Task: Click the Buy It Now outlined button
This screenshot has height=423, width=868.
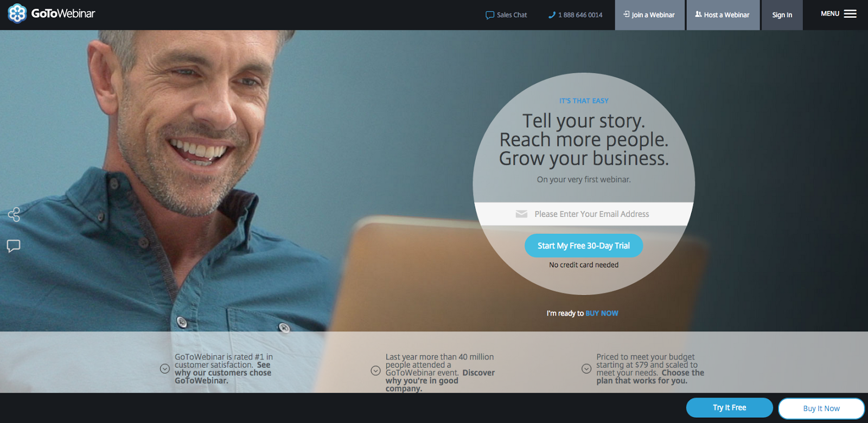Action: pyautogui.click(x=821, y=408)
